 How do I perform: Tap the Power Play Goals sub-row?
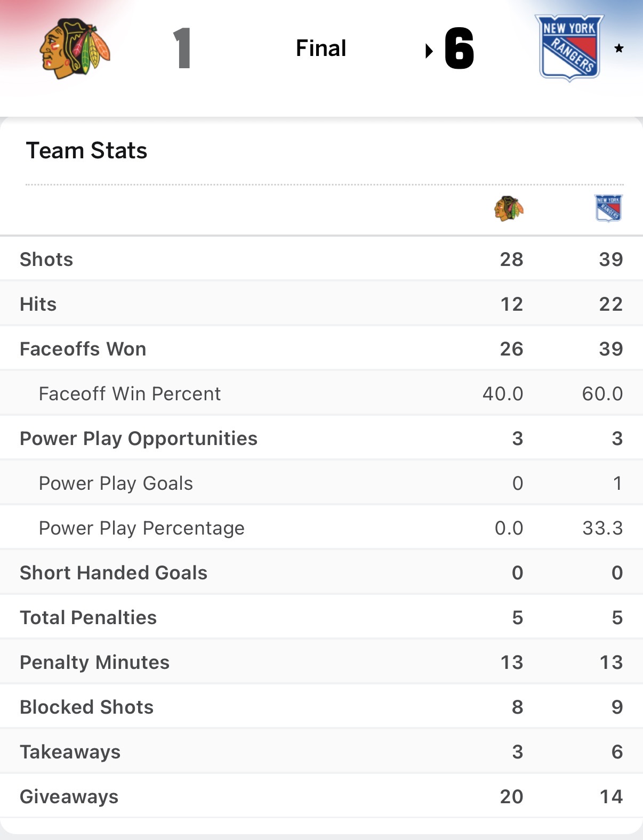[x=116, y=483]
